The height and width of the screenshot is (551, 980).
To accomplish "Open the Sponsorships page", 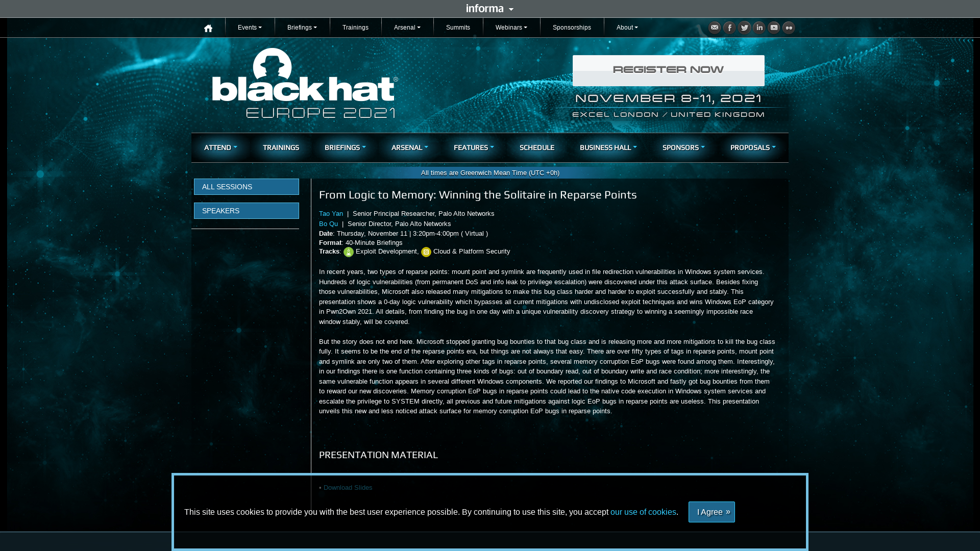I will point(572,28).
